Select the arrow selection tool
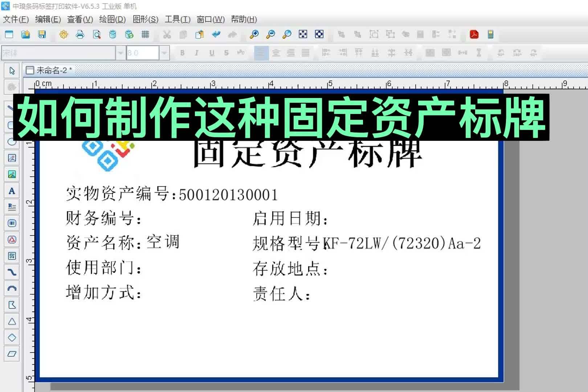 (x=12, y=71)
